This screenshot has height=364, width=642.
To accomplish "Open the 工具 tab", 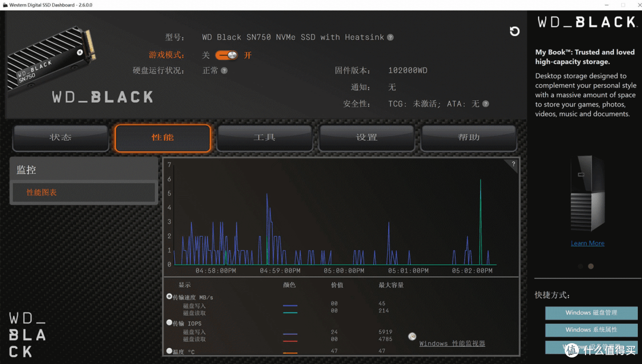I will [265, 138].
